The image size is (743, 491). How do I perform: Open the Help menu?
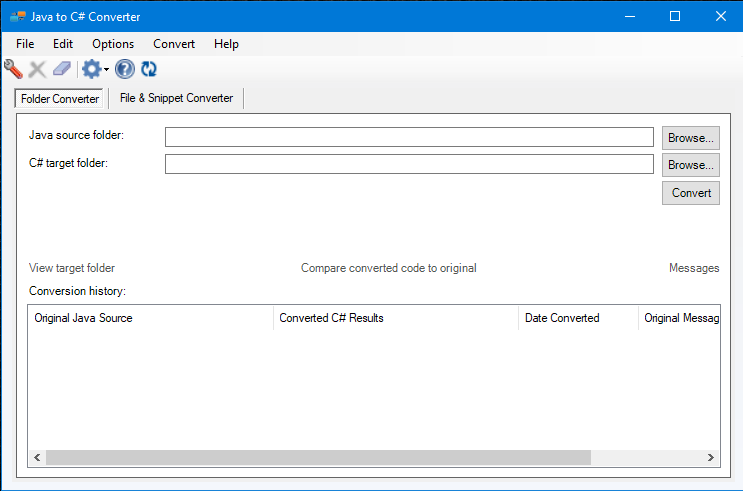click(x=227, y=44)
